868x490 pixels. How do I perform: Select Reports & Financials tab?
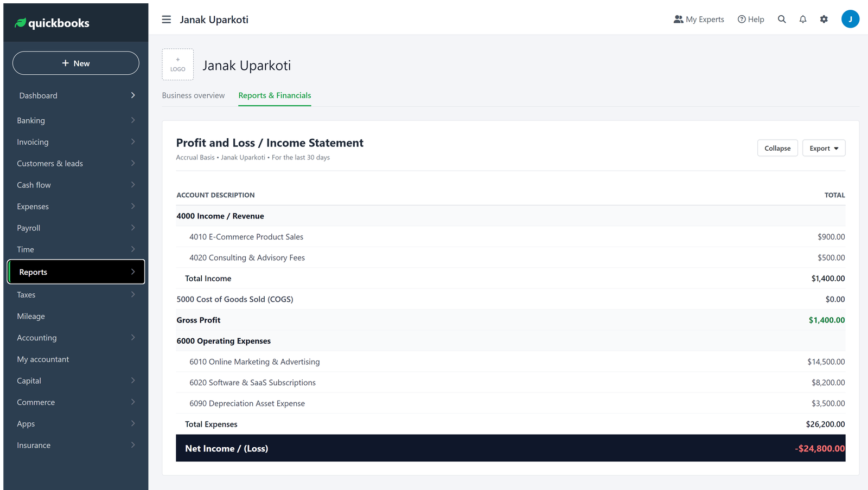click(x=275, y=95)
